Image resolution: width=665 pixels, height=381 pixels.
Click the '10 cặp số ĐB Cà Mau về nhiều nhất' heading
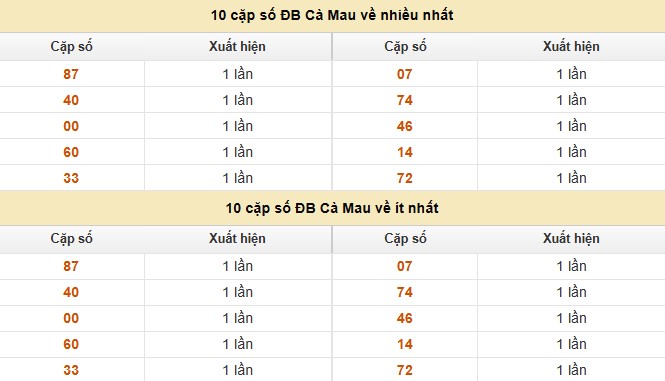(332, 15)
